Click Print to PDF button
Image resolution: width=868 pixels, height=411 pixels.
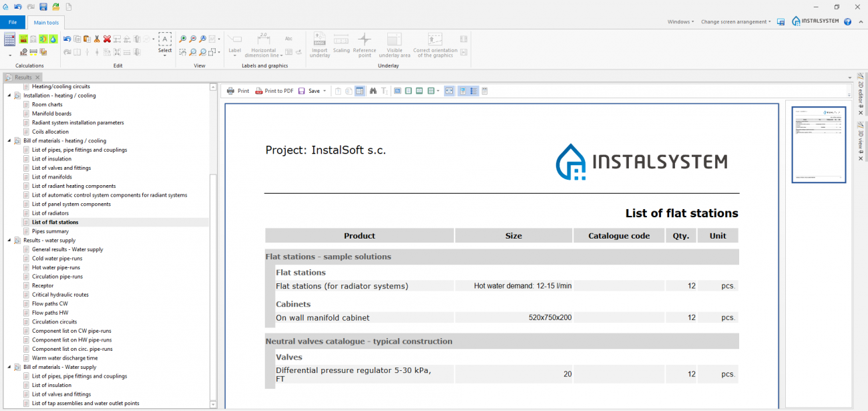274,91
